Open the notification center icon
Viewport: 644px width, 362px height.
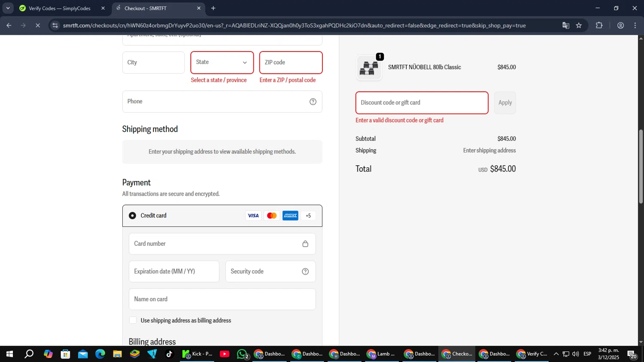pyautogui.click(x=632, y=354)
